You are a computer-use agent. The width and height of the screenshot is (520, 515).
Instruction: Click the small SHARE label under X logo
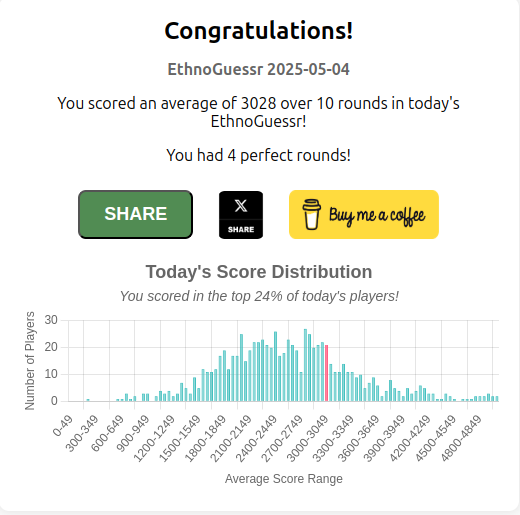(x=241, y=229)
